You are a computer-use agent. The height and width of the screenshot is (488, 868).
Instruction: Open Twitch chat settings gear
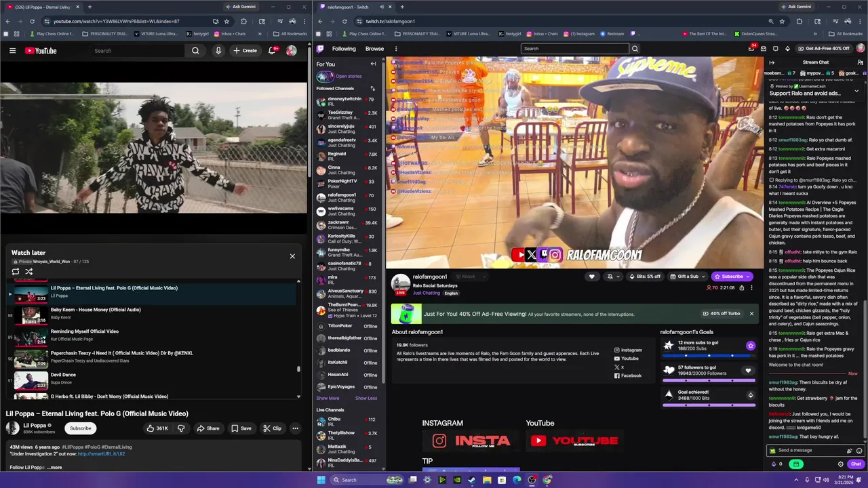tap(841, 464)
